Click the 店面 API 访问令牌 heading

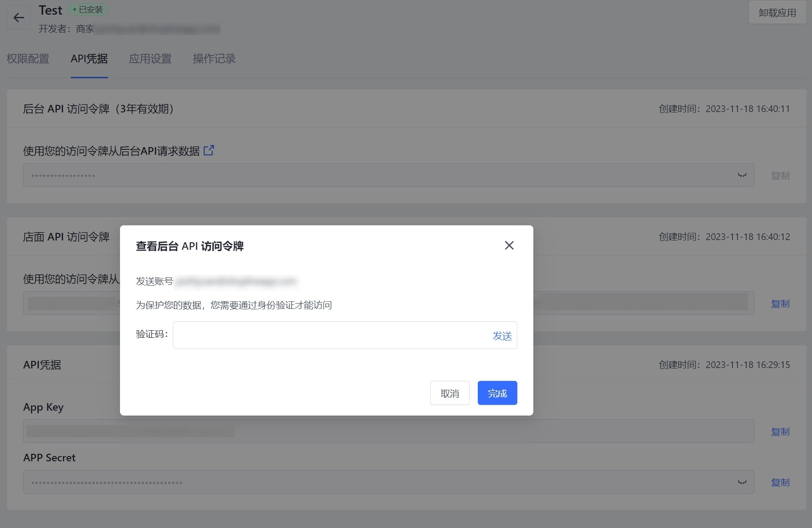coord(66,237)
